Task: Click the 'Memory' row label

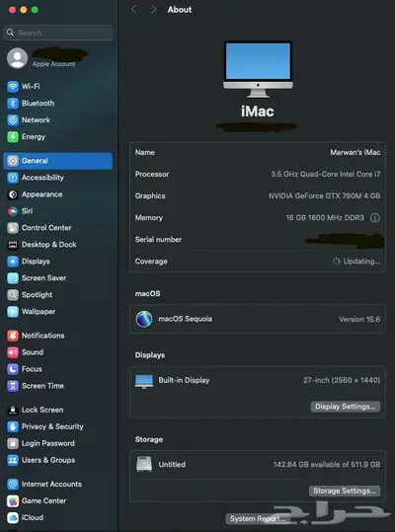Action: [x=149, y=217]
